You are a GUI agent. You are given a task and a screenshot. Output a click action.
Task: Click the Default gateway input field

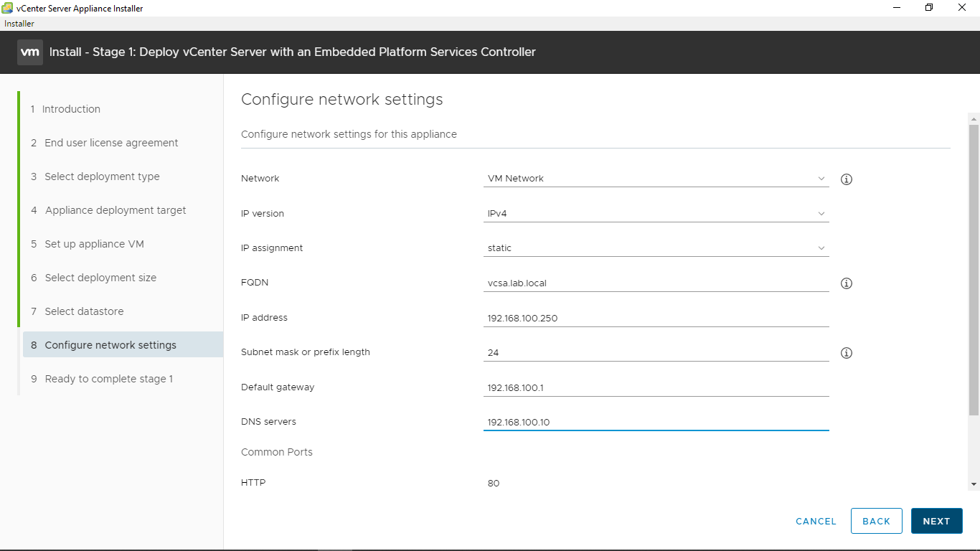point(656,388)
